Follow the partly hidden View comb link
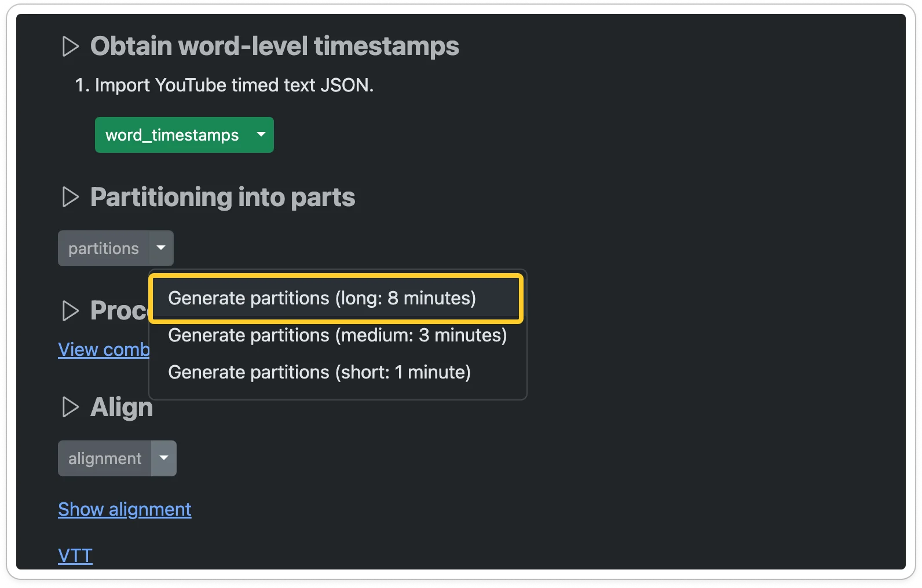Image resolution: width=922 pixels, height=588 pixels. pyautogui.click(x=104, y=350)
